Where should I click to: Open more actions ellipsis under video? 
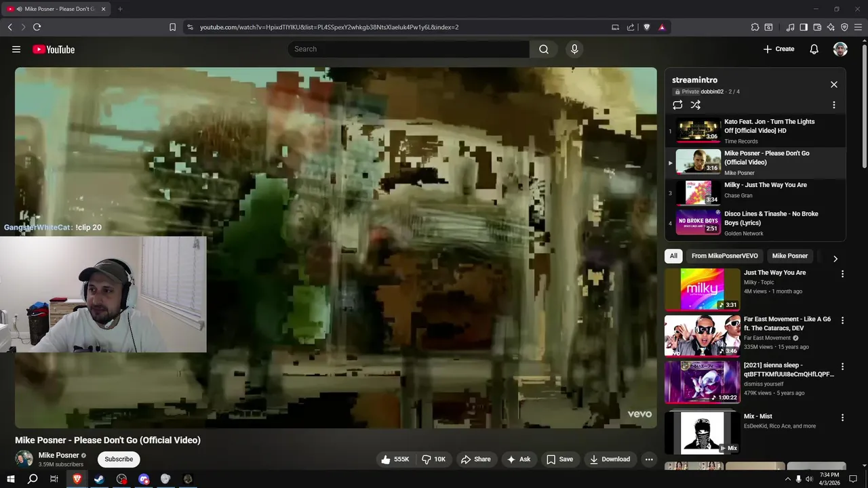coord(649,459)
